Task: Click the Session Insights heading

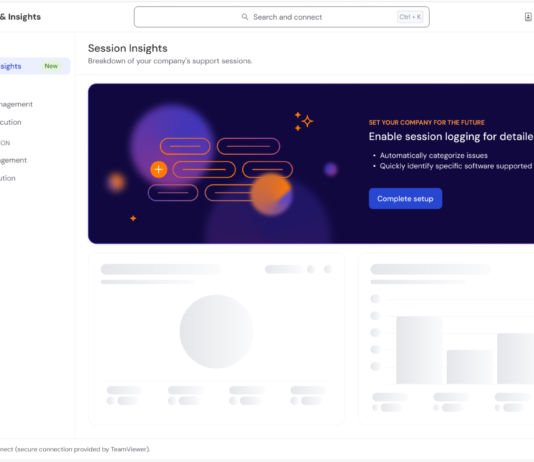Action: tap(128, 48)
